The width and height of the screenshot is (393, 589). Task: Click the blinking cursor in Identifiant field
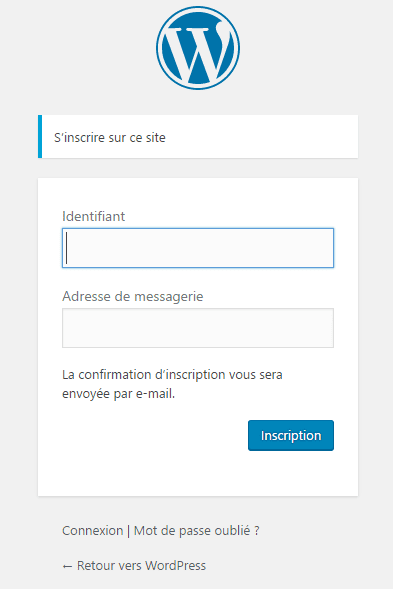pyautogui.click(x=67, y=248)
